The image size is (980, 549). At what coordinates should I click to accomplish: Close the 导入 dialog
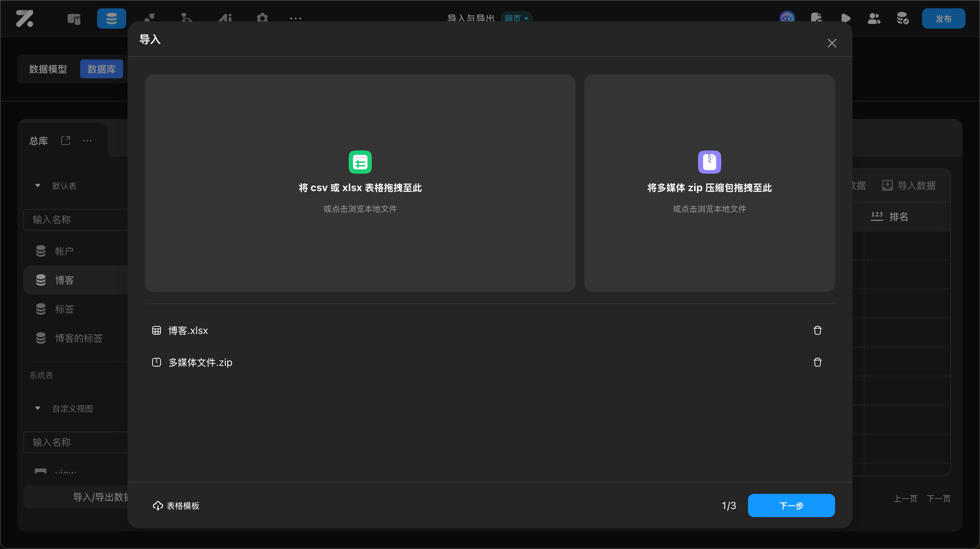pyautogui.click(x=832, y=43)
